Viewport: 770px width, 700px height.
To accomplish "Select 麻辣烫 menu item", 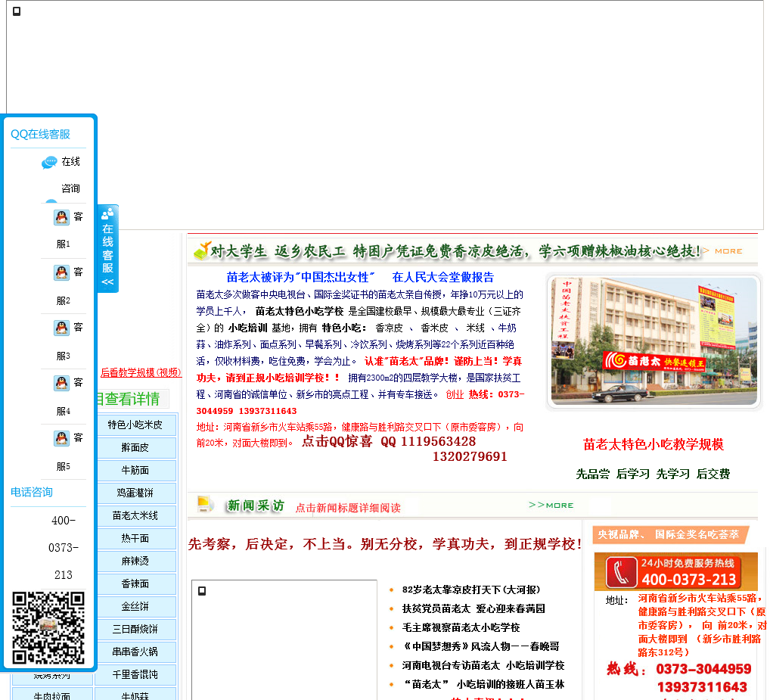I will tap(135, 561).
